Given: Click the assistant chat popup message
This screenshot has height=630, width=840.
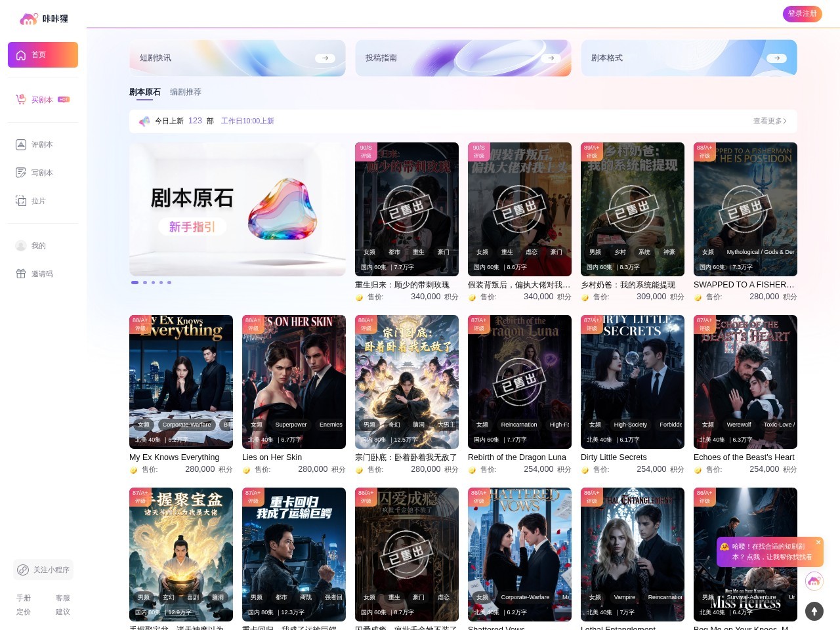Looking at the screenshot, I should [770, 552].
